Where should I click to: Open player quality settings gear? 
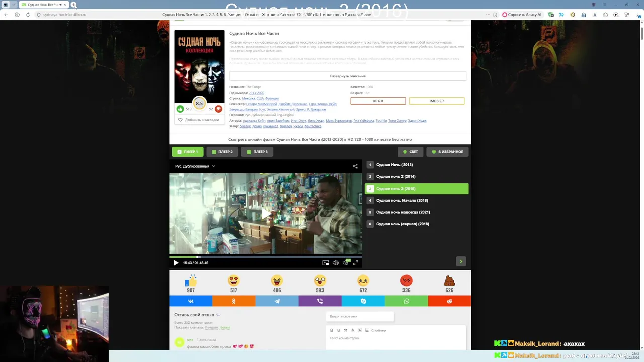pyautogui.click(x=346, y=263)
